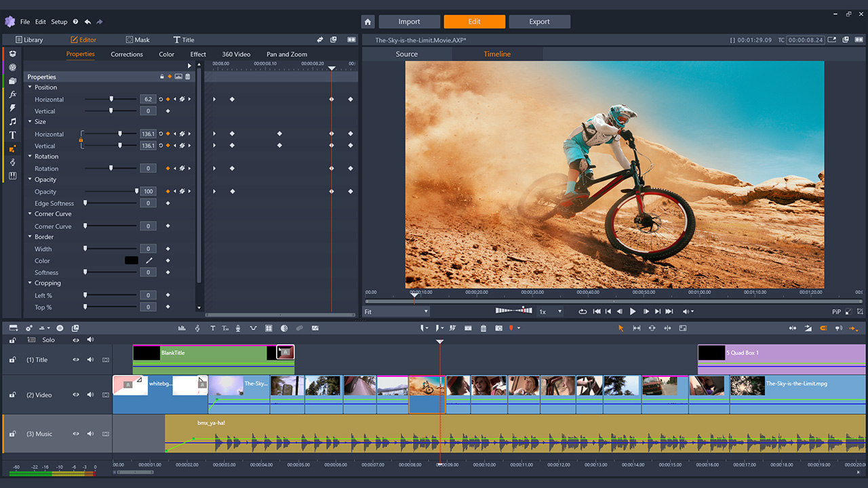Viewport: 868px width, 488px height.
Task: Open the Fit zoom dropdown in preview
Action: 397,312
